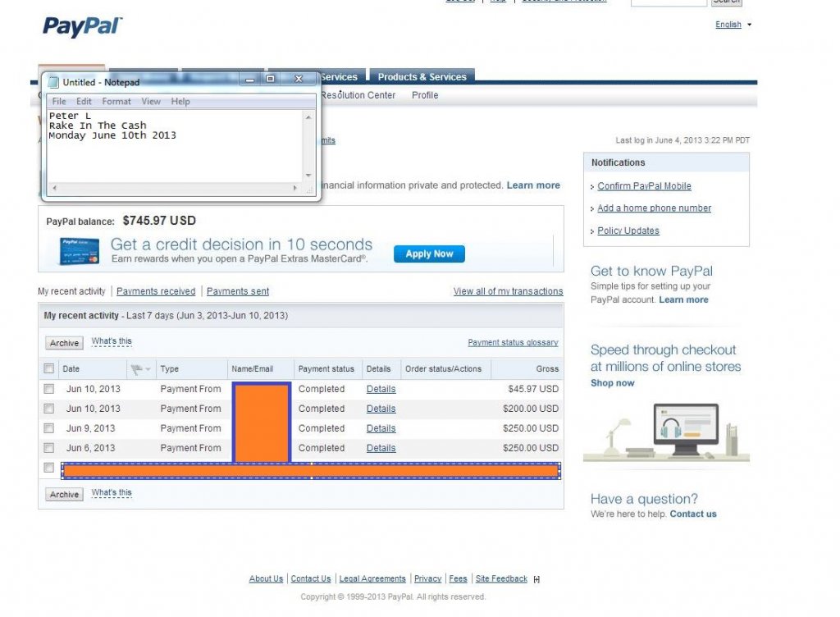Open Payments sent link
Image resolution: width=840 pixels, height=617 pixels.
(x=238, y=291)
